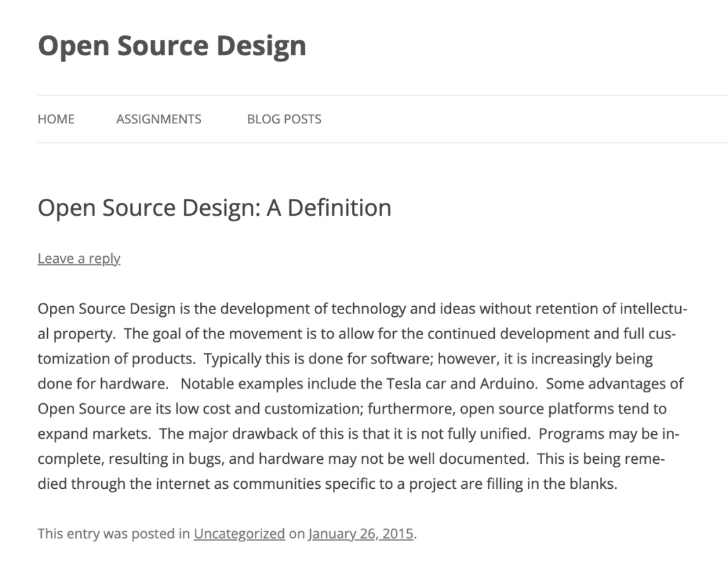Click the Open Source Design site title

(172, 46)
